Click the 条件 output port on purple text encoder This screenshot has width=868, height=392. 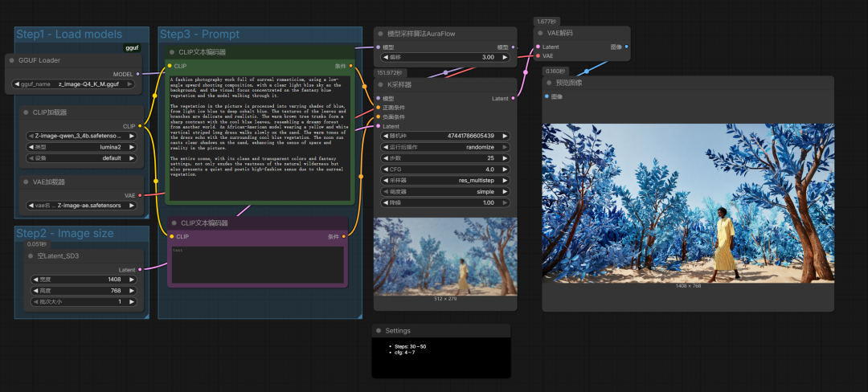coord(344,237)
